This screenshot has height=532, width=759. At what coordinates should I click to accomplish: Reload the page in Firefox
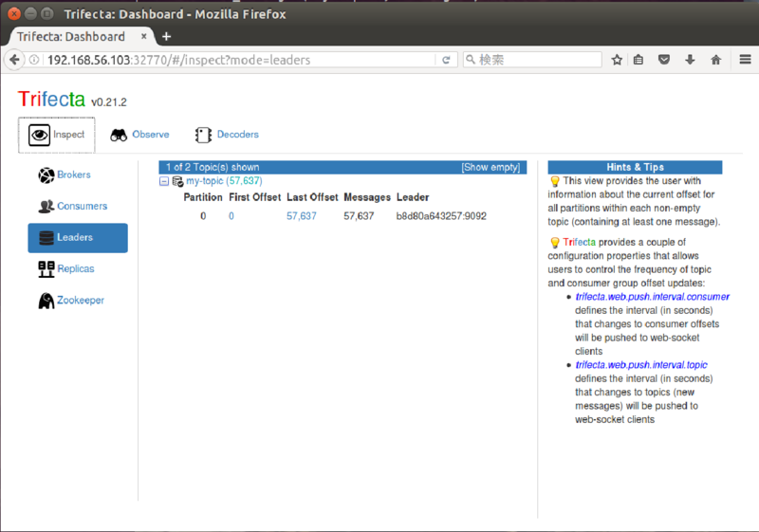pos(446,60)
